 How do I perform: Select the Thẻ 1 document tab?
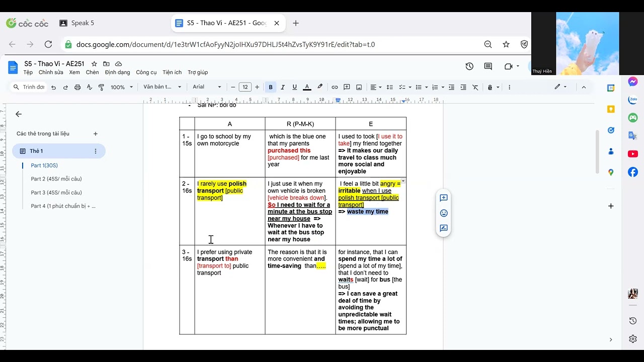coord(59,151)
